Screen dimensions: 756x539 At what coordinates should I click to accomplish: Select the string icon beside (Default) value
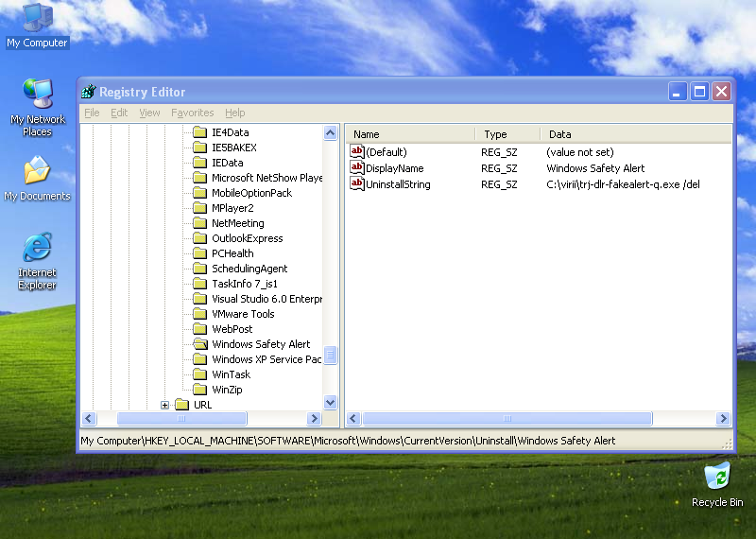(x=357, y=151)
